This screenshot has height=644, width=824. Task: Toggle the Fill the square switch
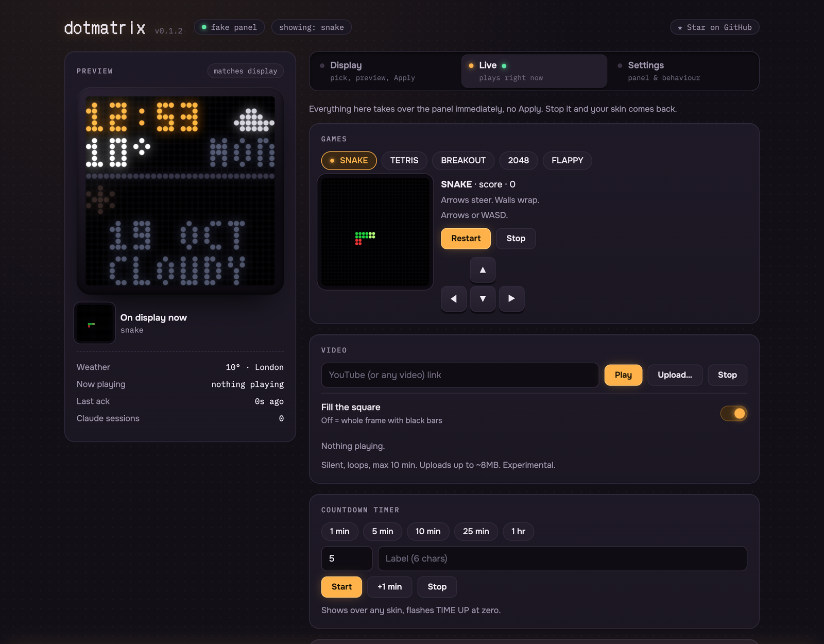[x=734, y=413]
